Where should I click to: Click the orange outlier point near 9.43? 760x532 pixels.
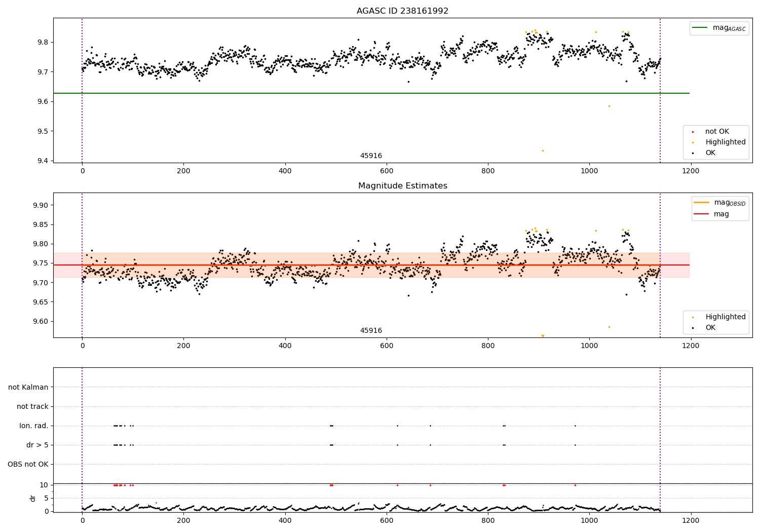pyautogui.click(x=543, y=150)
